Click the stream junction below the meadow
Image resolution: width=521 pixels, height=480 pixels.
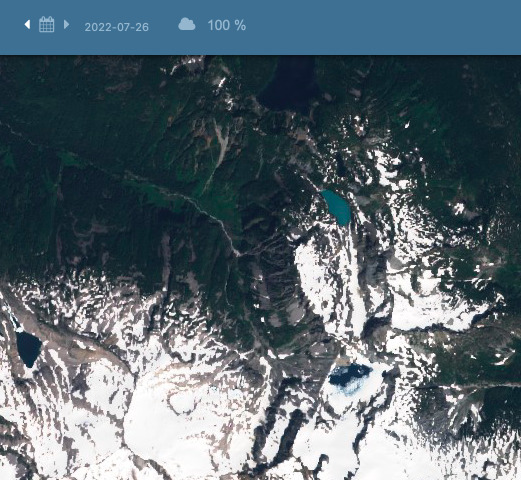tap(237, 254)
